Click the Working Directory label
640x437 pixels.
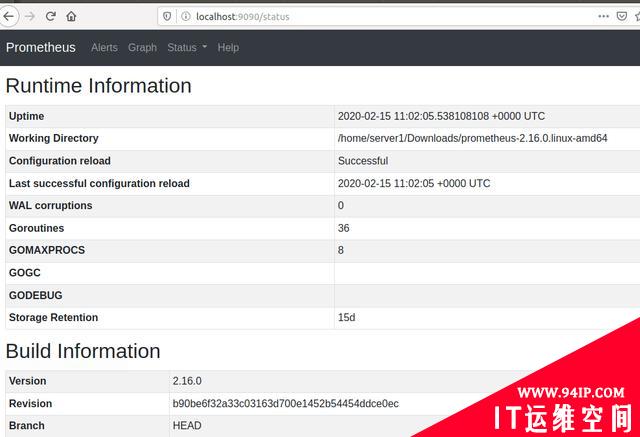pyautogui.click(x=53, y=138)
